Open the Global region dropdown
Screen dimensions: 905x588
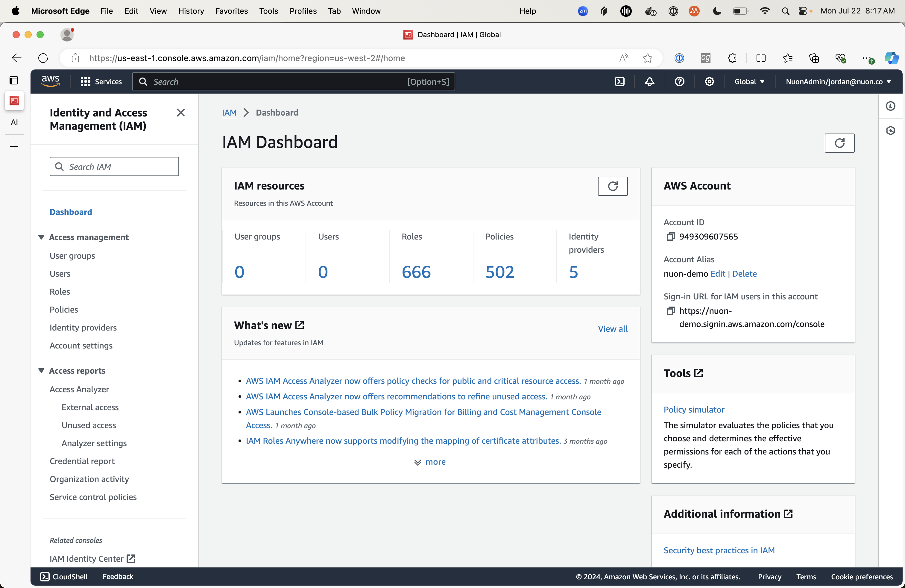pyautogui.click(x=749, y=81)
